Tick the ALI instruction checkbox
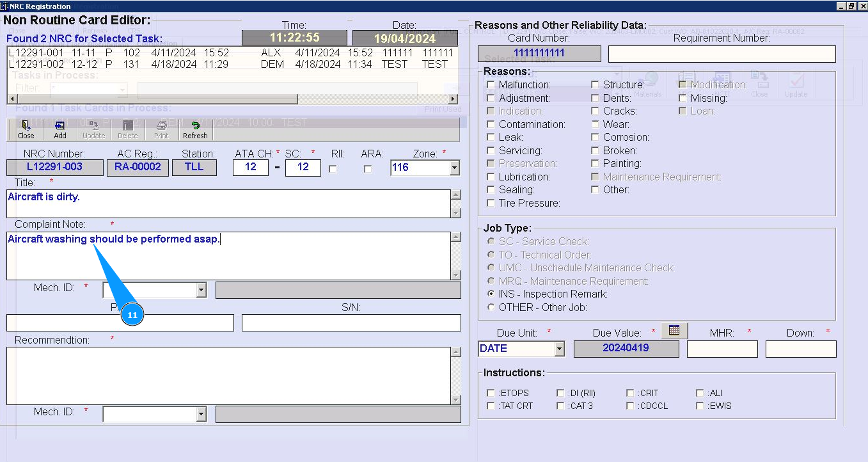This screenshot has height=462, width=868. (x=700, y=393)
